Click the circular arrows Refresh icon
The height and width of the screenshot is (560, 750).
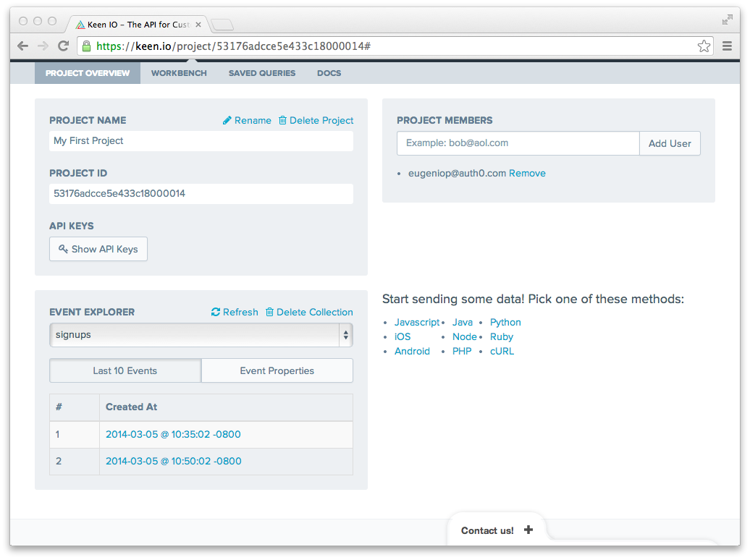tap(216, 312)
